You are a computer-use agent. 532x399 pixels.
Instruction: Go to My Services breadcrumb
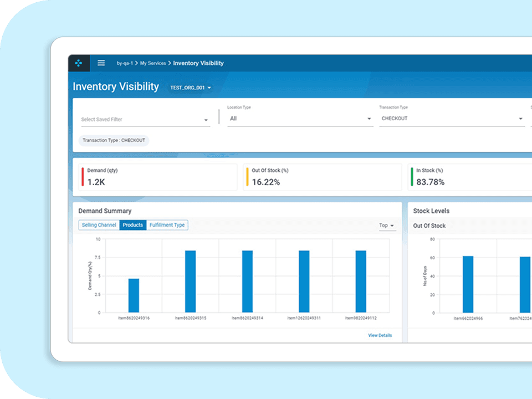pos(152,63)
